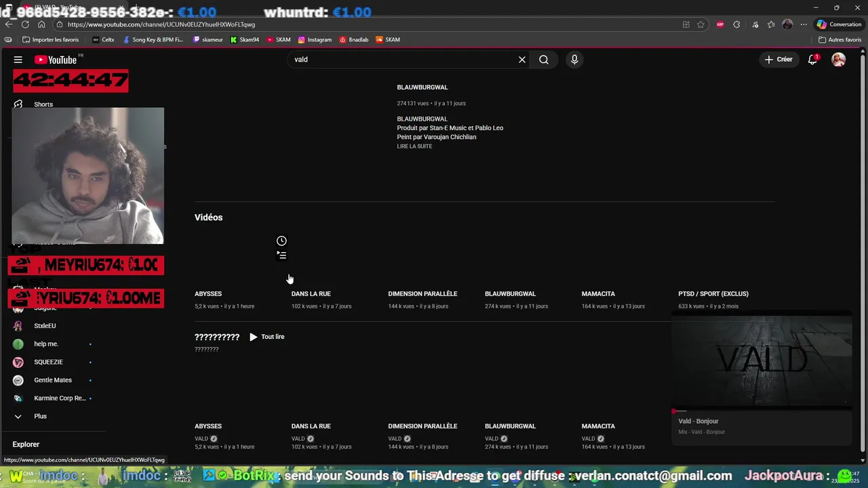Open the notifications bell
The height and width of the screenshot is (488, 868).
(812, 60)
